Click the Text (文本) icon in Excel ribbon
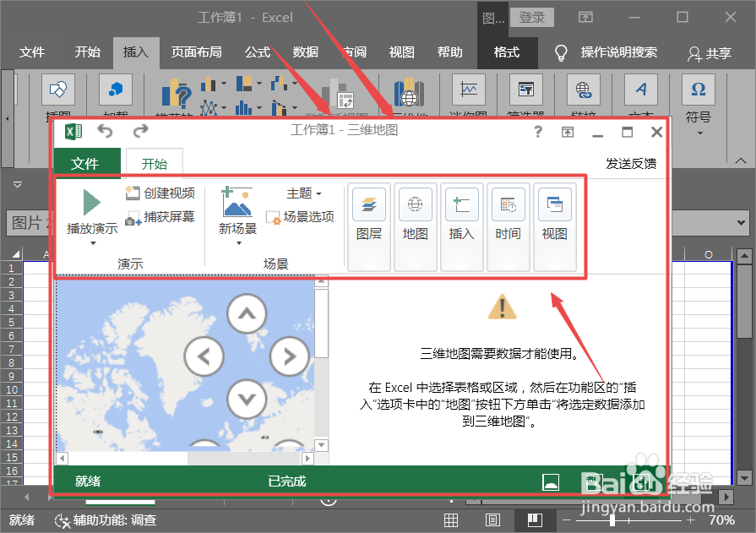The width and height of the screenshot is (756, 533). pos(641,90)
